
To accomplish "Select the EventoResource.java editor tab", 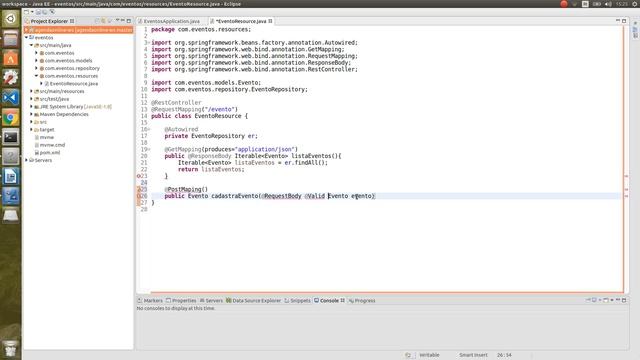I will tap(241, 21).
